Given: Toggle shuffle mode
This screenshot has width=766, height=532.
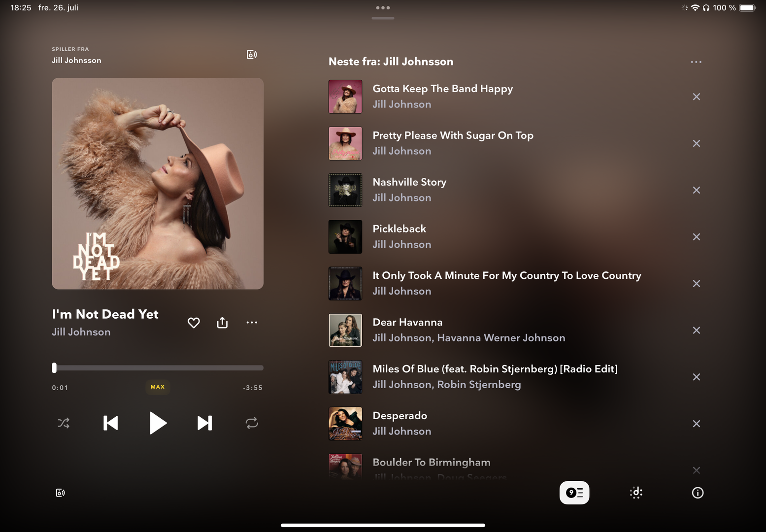Looking at the screenshot, I should (x=64, y=423).
